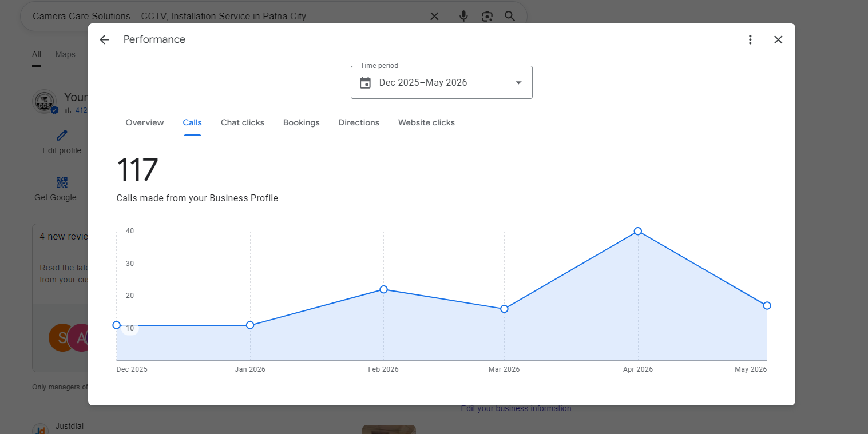868x434 pixels.
Task: Close the Performance dialog
Action: pyautogui.click(x=778, y=39)
